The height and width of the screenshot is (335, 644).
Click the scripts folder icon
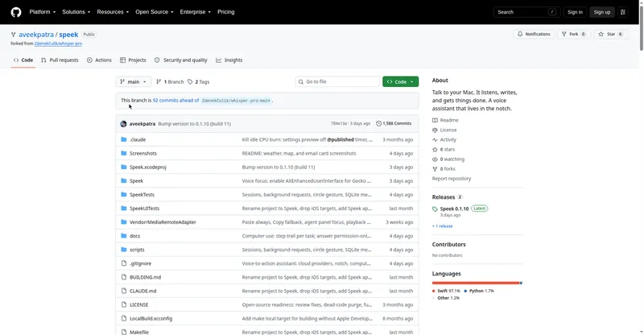click(124, 250)
